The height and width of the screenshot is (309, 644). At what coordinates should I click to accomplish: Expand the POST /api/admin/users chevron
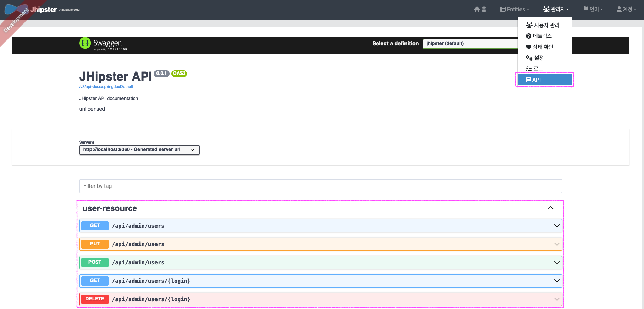(557, 263)
